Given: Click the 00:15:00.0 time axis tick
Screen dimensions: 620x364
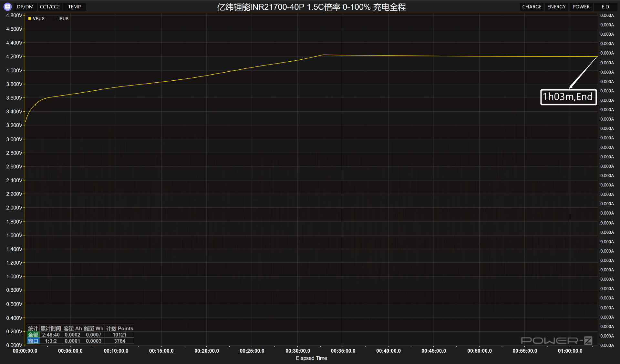Looking at the screenshot, I should [x=161, y=351].
